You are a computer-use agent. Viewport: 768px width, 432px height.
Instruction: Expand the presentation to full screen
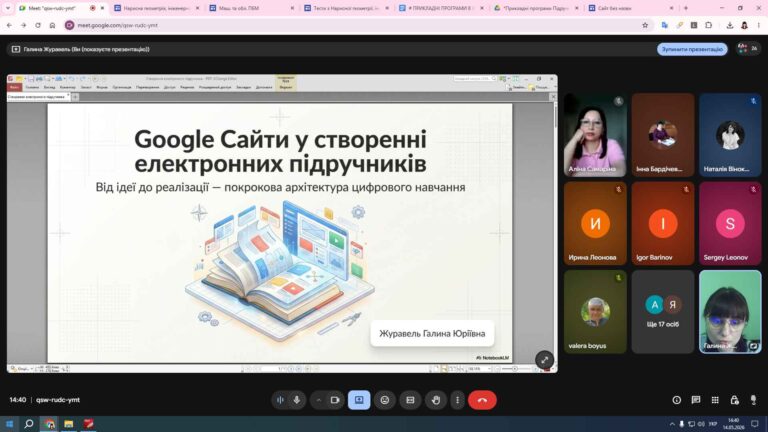[544, 360]
